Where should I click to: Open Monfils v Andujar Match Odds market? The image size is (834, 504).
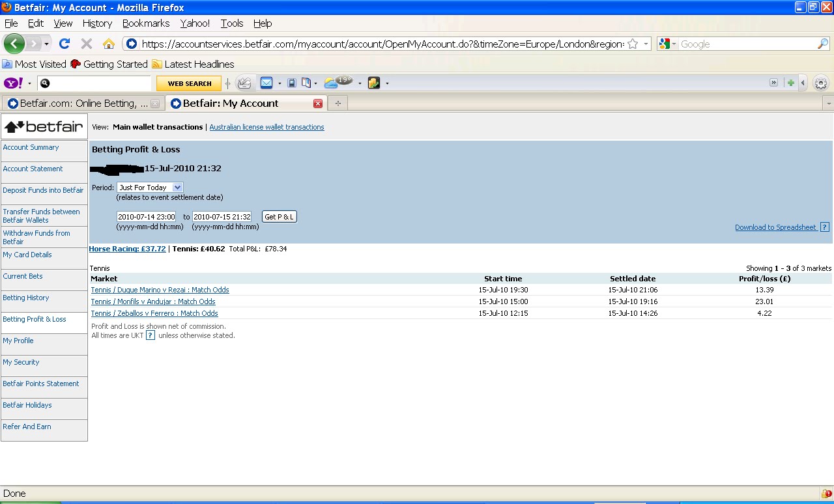(153, 301)
